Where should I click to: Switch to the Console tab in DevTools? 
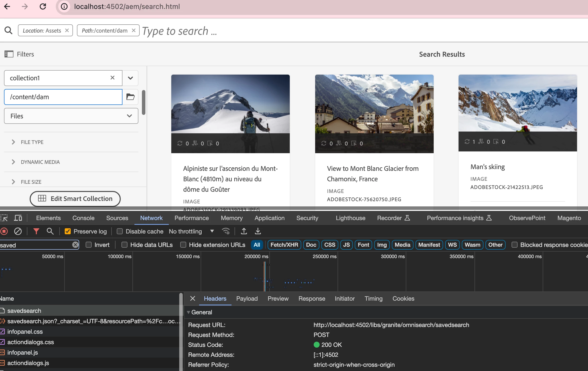(x=83, y=218)
